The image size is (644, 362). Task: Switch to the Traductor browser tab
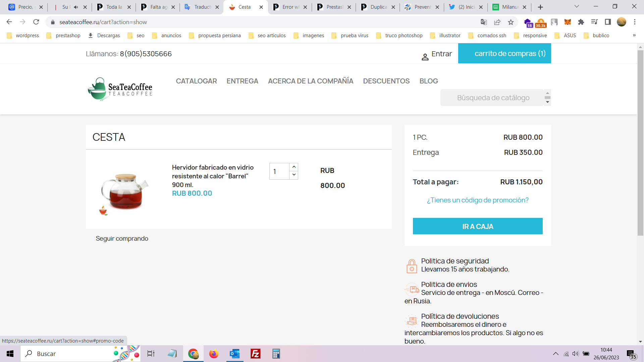pyautogui.click(x=201, y=7)
